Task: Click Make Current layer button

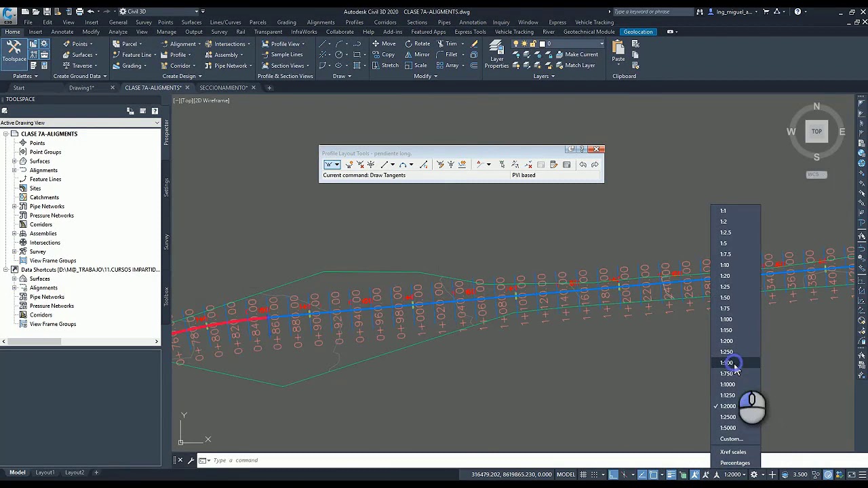Action: [576, 54]
